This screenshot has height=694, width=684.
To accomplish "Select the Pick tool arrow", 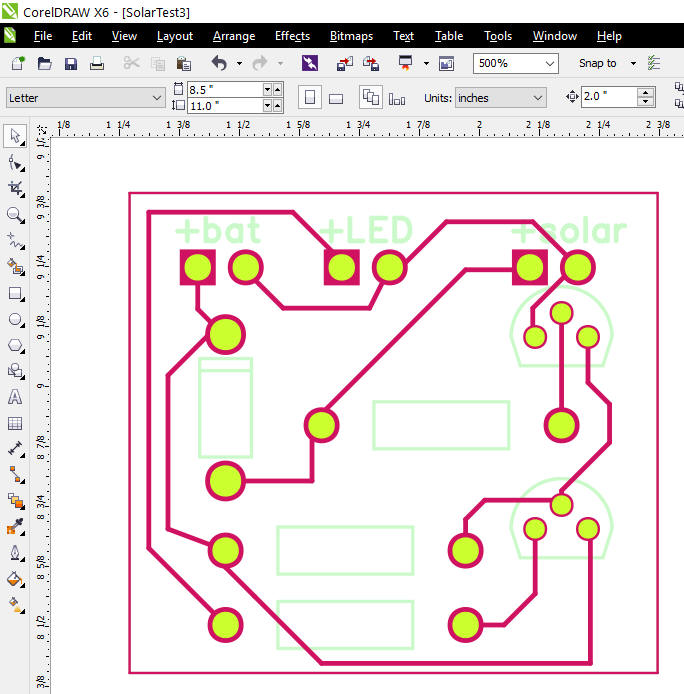I will (x=15, y=136).
